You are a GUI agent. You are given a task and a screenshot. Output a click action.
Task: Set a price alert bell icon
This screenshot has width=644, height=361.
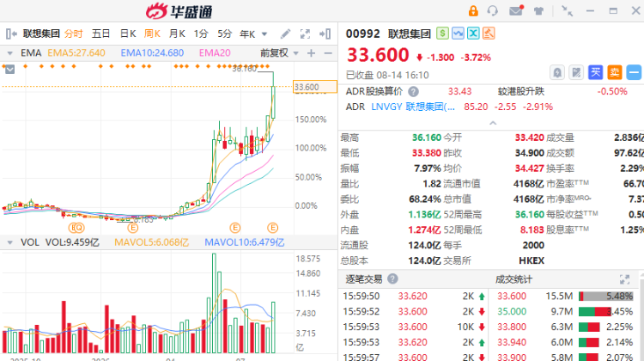tap(557, 73)
